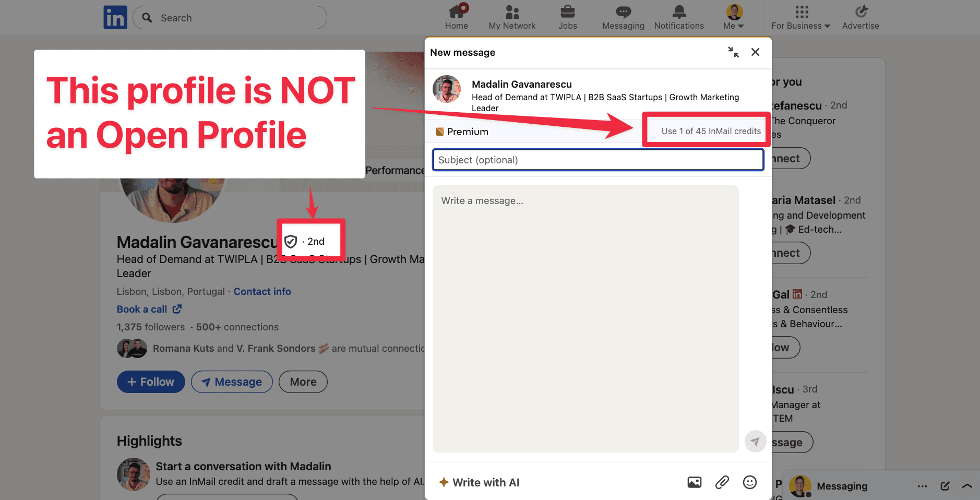The image size is (980, 500).
Task: Click the Highlights section avatar
Action: click(134, 474)
